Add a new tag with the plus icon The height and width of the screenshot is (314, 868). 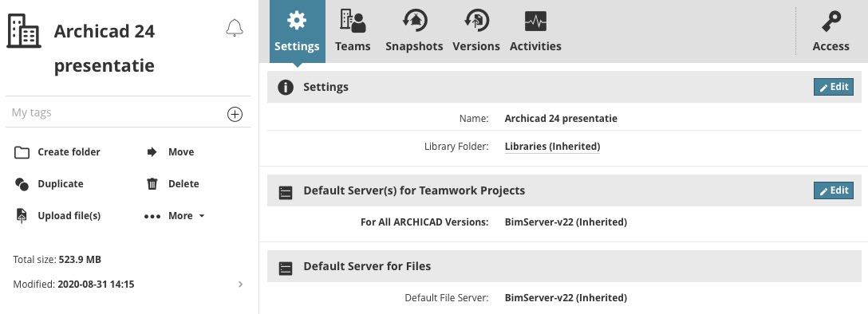(x=235, y=115)
